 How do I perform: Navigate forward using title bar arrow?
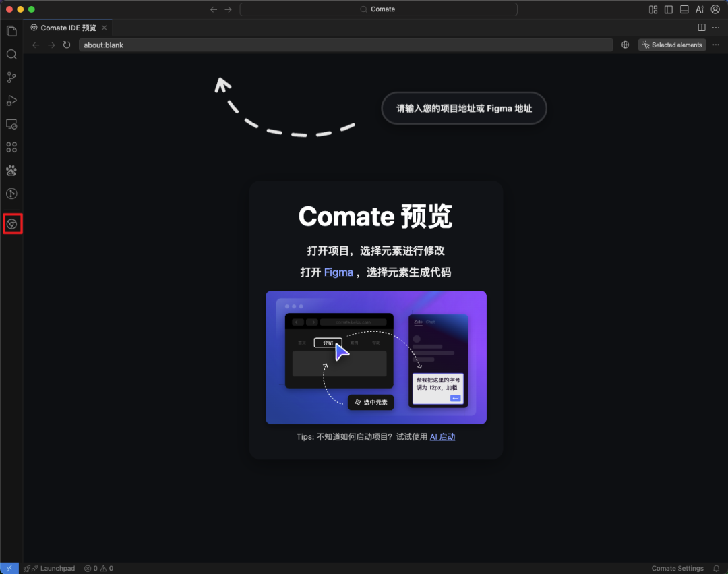coord(228,9)
